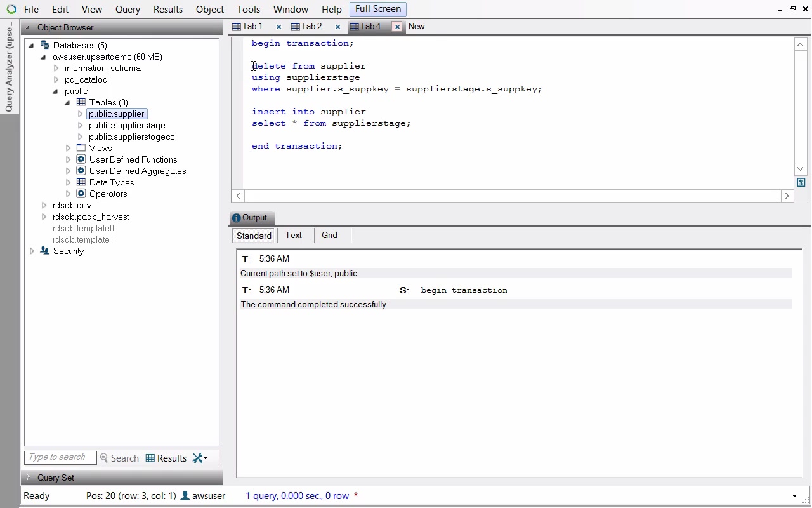This screenshot has height=508, width=812.
Task: Click the S icon beside the editor
Action: 801,182
